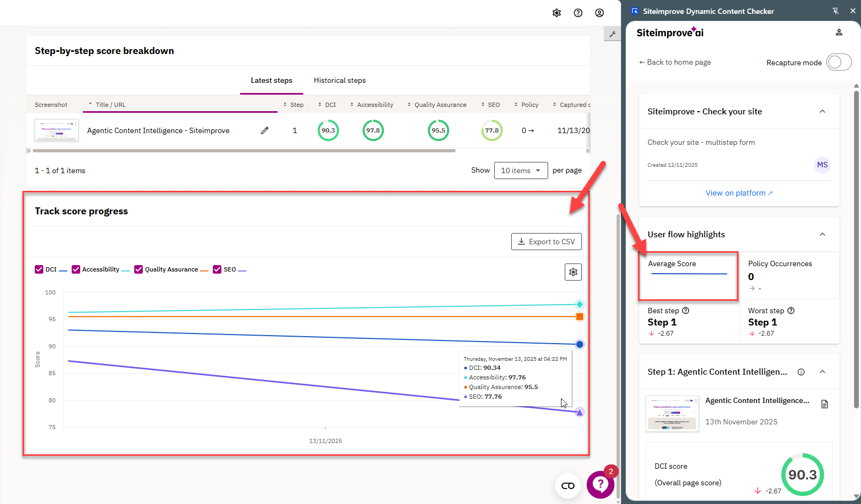Click the Quality Assurance orange square data point
Viewport: 861px width, 504px height.
(580, 317)
